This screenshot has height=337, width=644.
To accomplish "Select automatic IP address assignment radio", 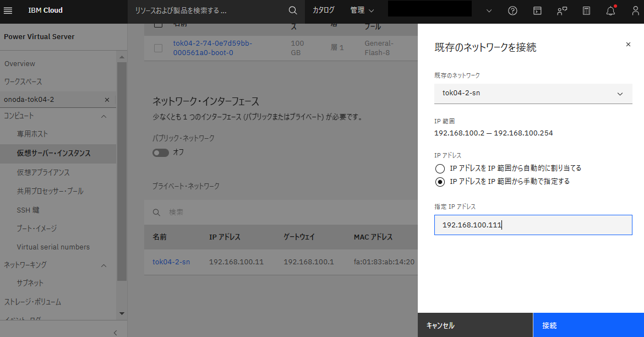I will pyautogui.click(x=440, y=168).
